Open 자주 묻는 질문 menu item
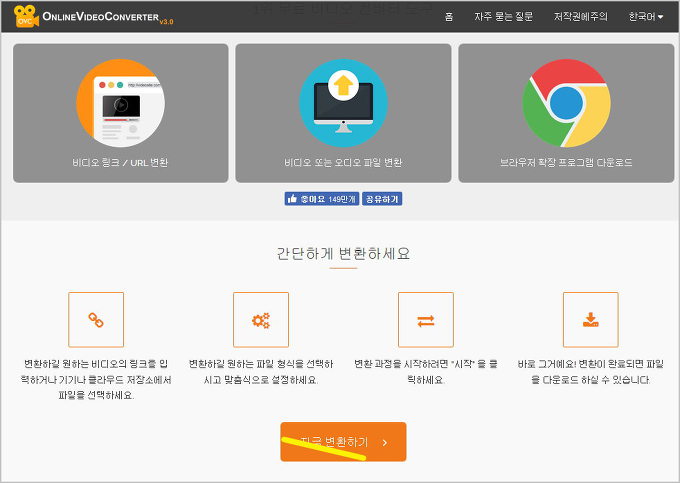 click(x=503, y=17)
